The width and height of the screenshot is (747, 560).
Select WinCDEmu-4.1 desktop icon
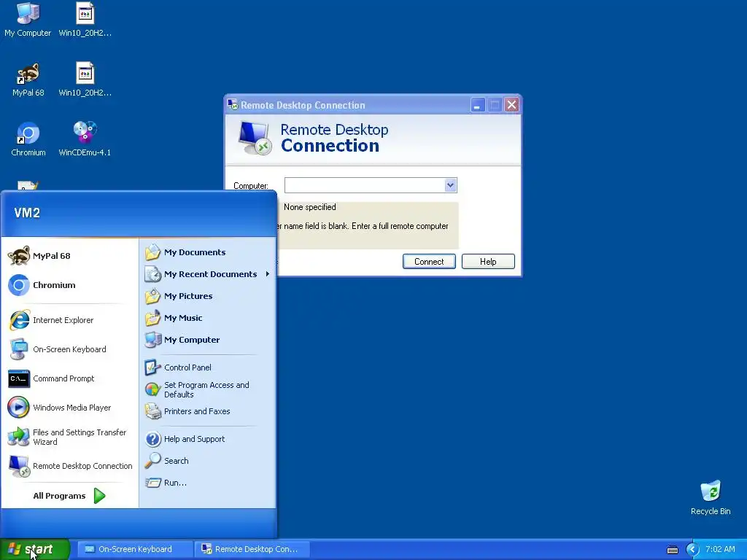[85, 139]
